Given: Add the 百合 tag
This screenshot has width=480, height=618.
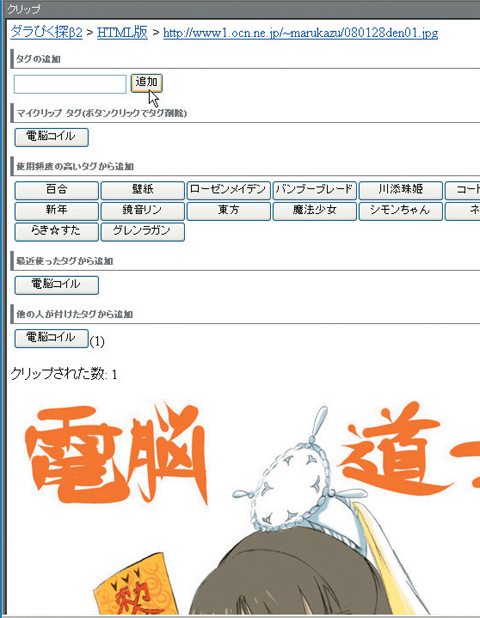Looking at the screenshot, I should coord(56,190).
